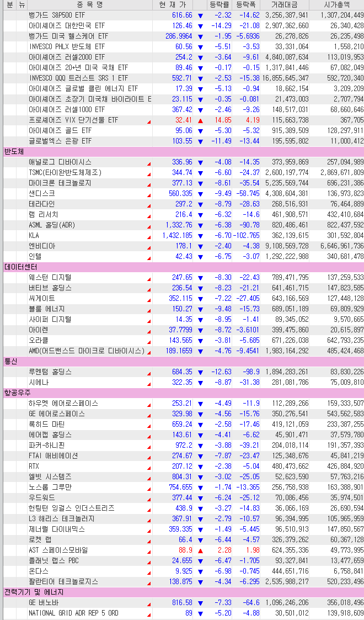
Task: Click 테라다인 stock name
Action: (42, 204)
